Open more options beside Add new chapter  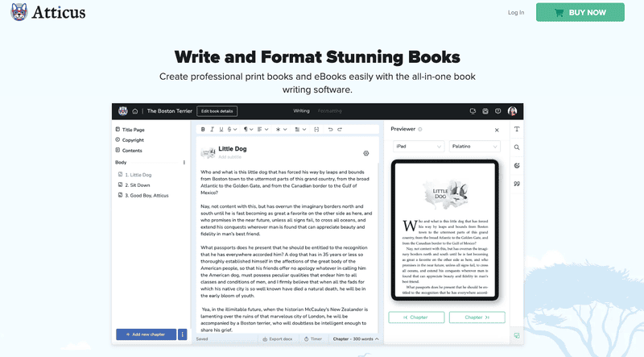(x=183, y=334)
